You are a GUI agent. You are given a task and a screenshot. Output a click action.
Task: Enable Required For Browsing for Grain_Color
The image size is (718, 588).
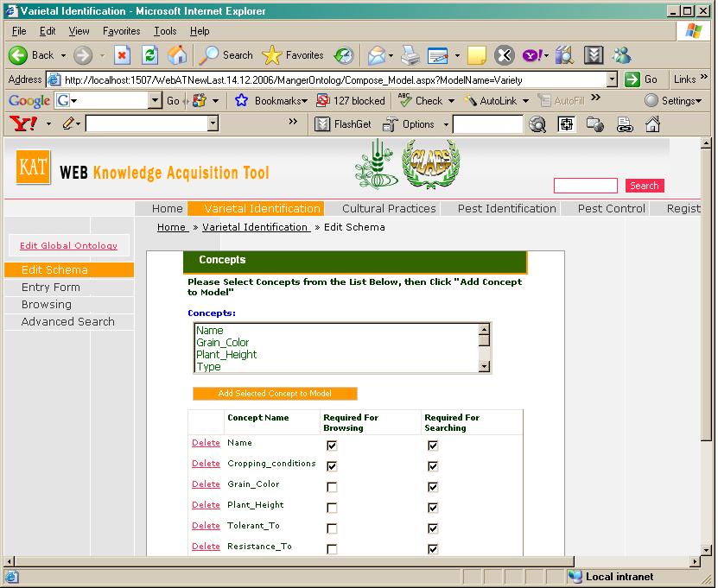pos(332,487)
